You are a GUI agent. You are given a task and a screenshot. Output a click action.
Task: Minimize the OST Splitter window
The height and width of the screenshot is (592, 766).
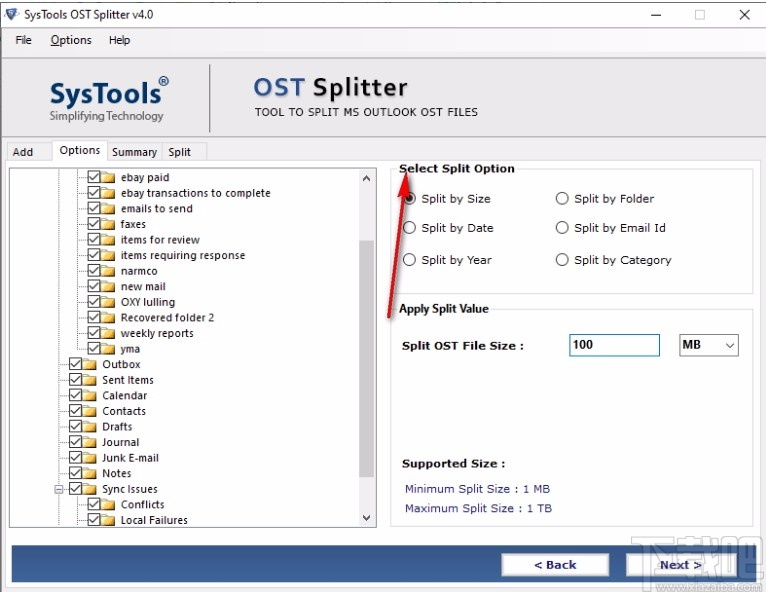[x=656, y=15]
